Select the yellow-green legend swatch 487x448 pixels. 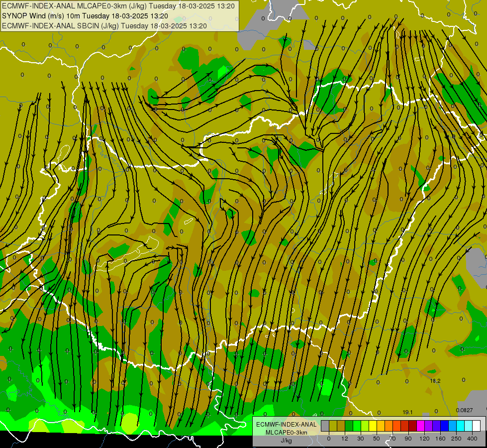(x=365, y=426)
